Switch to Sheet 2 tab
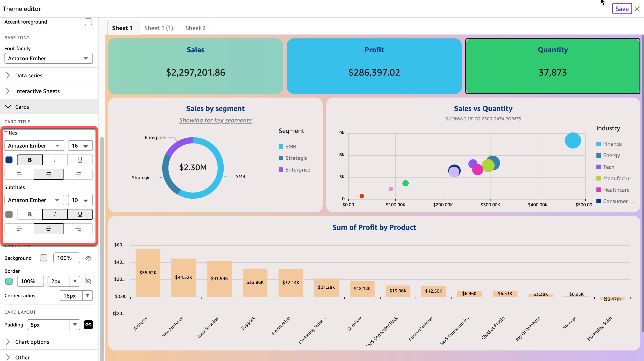The image size is (644, 361). pos(195,28)
